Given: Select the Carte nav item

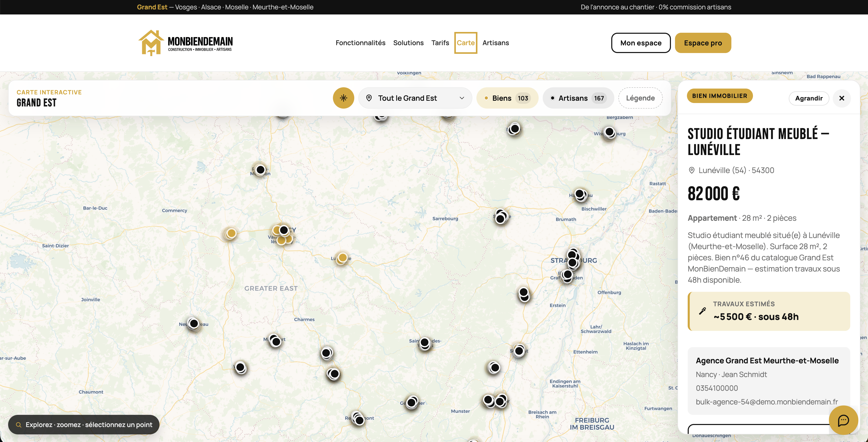Looking at the screenshot, I should point(466,43).
